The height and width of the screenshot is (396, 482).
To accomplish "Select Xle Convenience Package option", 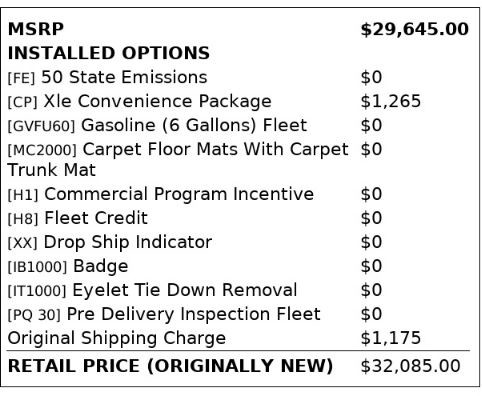I will point(157,101).
